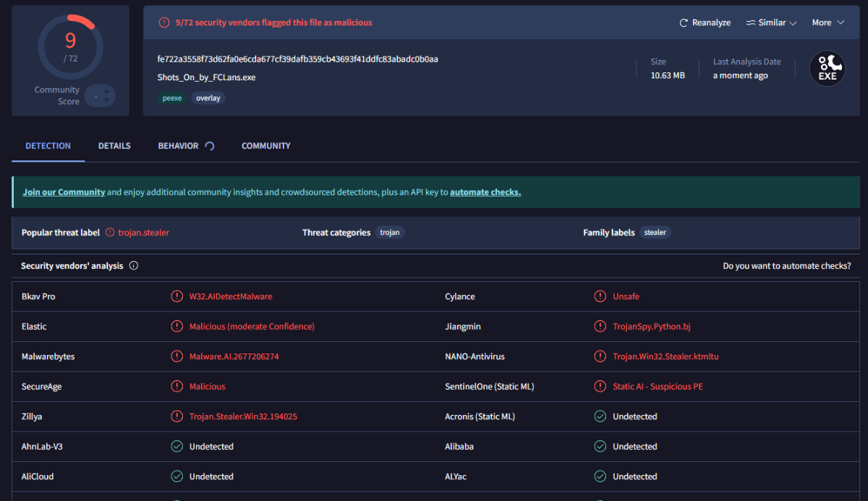Image resolution: width=868 pixels, height=501 pixels.
Task: Click the Bkav Pro vendor name
Action: point(38,296)
